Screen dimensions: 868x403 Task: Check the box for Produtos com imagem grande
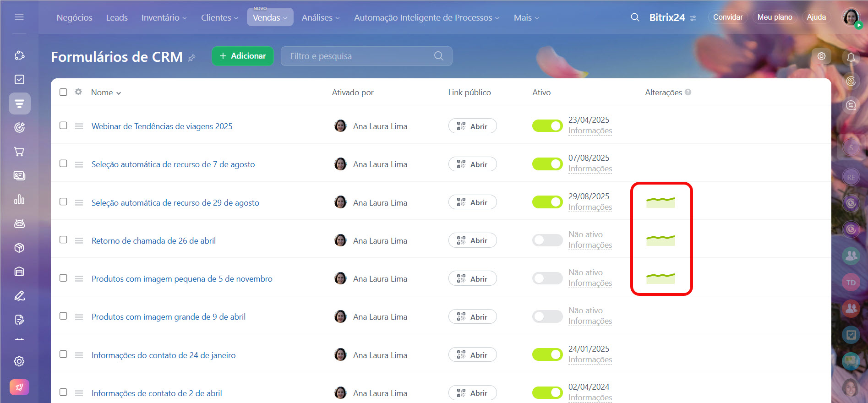63,316
